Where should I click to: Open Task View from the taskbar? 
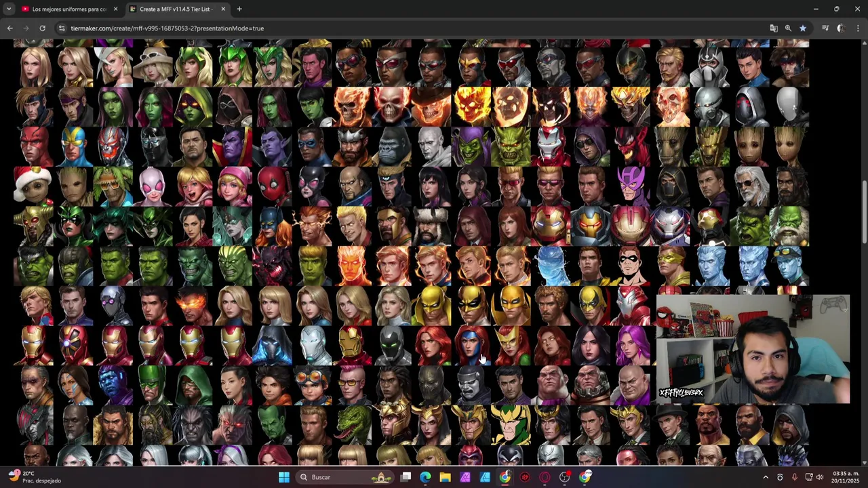406,477
